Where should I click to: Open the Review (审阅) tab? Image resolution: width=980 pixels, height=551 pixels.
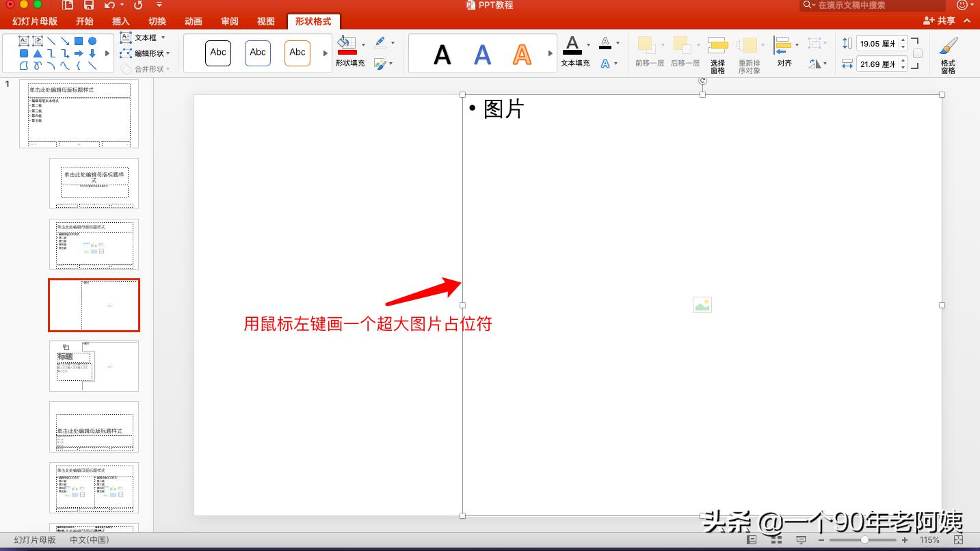[x=230, y=21]
